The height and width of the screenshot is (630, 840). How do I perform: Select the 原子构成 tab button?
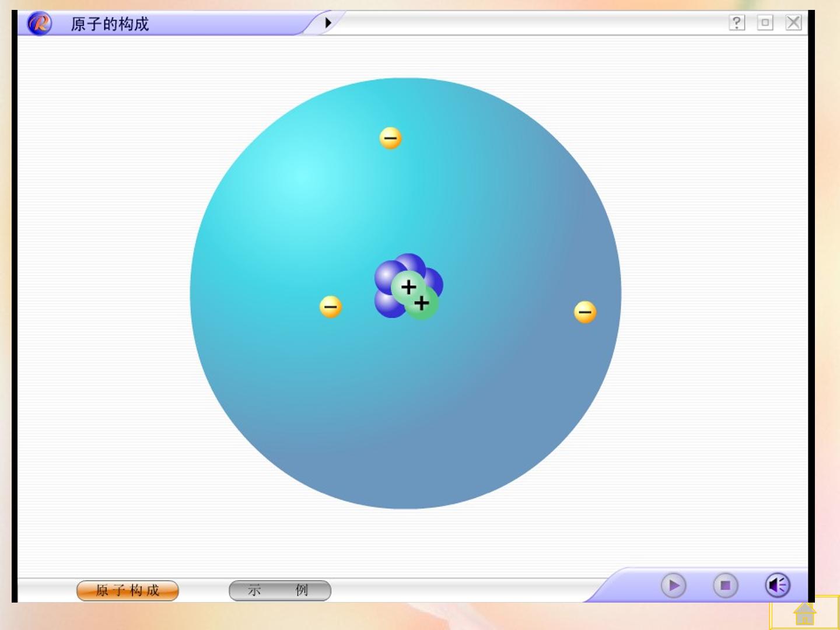(x=128, y=590)
